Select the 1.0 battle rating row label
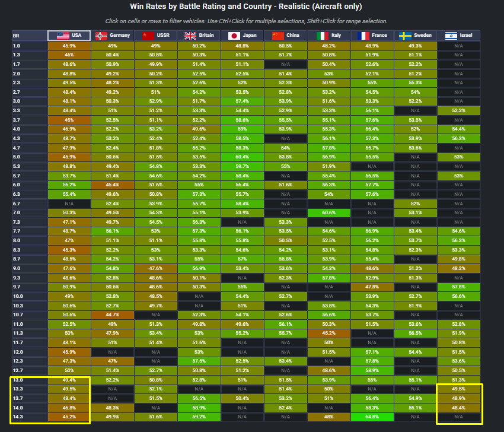This screenshot has width=504, height=432. [17, 46]
